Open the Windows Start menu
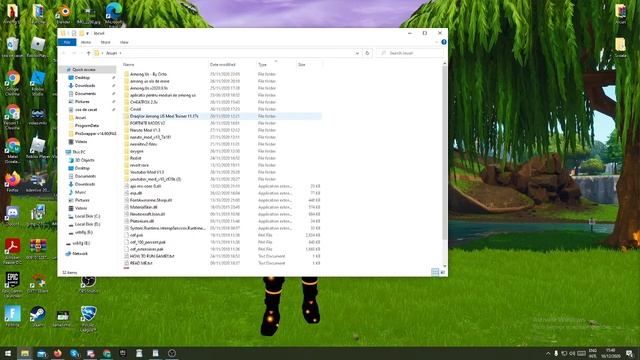The height and width of the screenshot is (360, 640). pyautogui.click(x=8, y=353)
